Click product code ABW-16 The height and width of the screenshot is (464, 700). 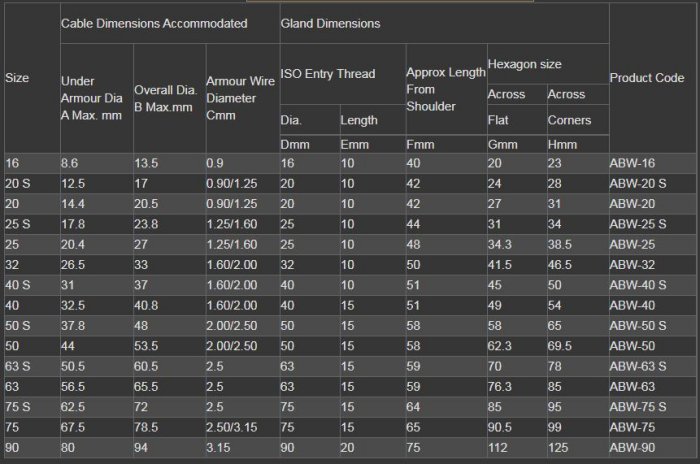click(633, 163)
